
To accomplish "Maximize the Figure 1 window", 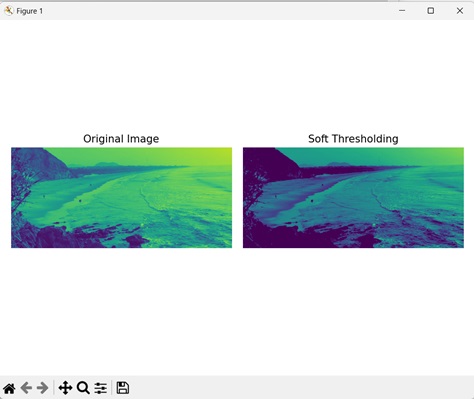I will pos(431,11).
